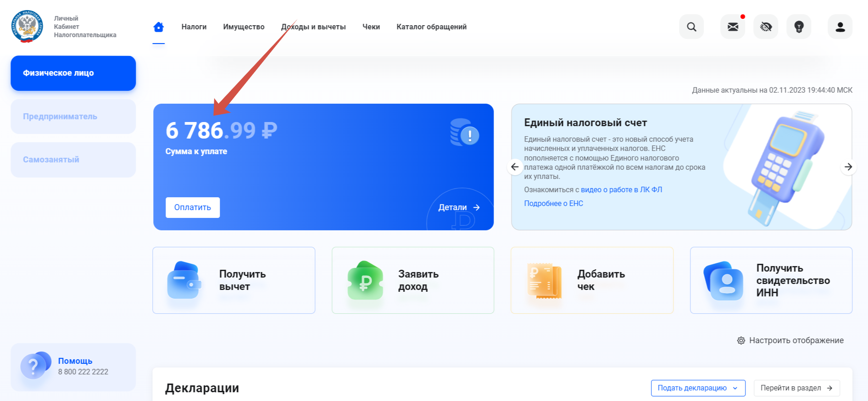This screenshot has width=868, height=401.
Task: Click Получить свидетельство ИНН card title
Action: 793,280
